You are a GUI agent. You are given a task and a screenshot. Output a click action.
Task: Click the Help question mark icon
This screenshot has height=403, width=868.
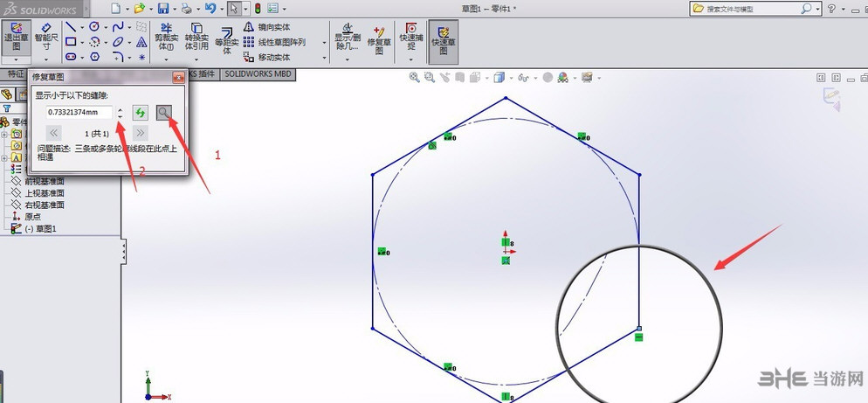pos(831,9)
